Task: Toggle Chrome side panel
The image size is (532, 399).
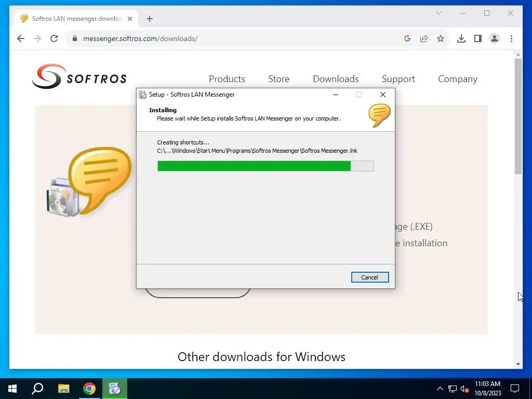Action: tap(478, 38)
